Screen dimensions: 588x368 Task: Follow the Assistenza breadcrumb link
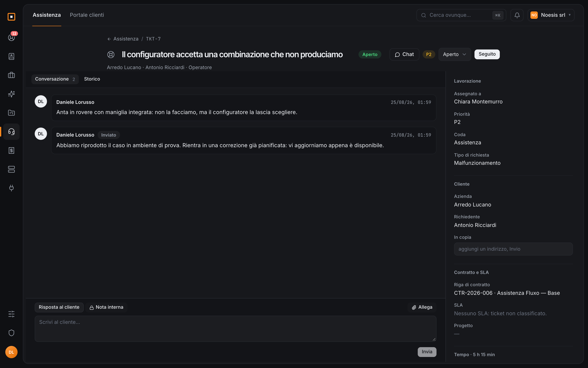126,39
